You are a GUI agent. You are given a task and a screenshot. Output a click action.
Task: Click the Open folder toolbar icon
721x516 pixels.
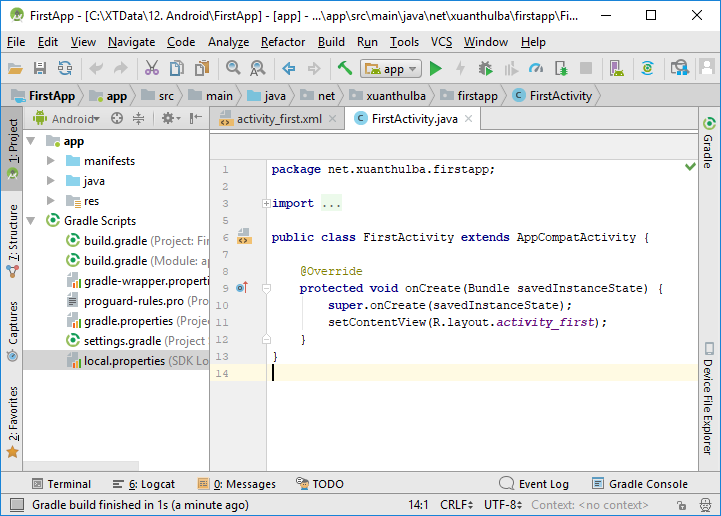pos(15,69)
